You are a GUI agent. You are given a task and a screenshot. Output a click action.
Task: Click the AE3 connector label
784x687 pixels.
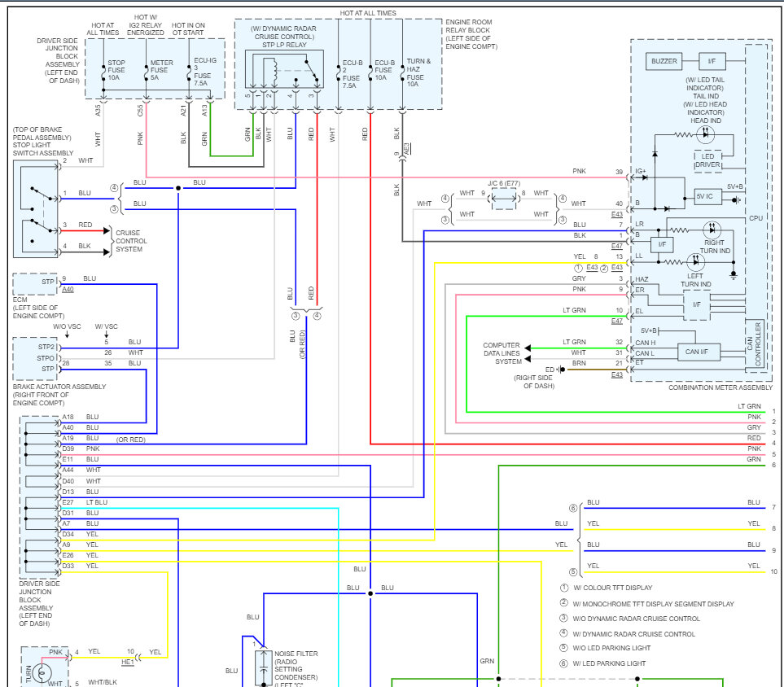point(406,148)
